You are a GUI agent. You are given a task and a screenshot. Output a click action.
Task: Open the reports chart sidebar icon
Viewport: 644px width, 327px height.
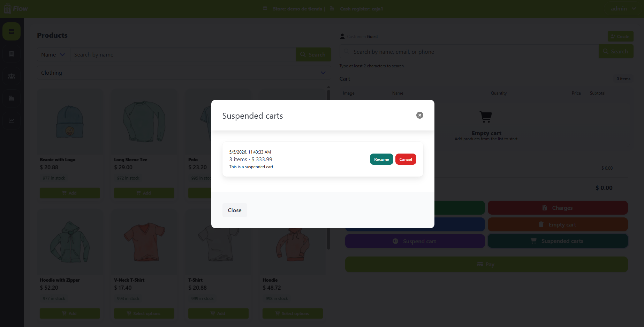click(x=12, y=121)
